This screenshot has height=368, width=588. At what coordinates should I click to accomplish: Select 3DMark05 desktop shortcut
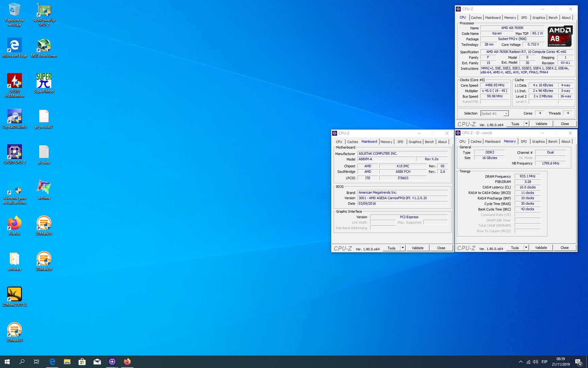tap(44, 226)
